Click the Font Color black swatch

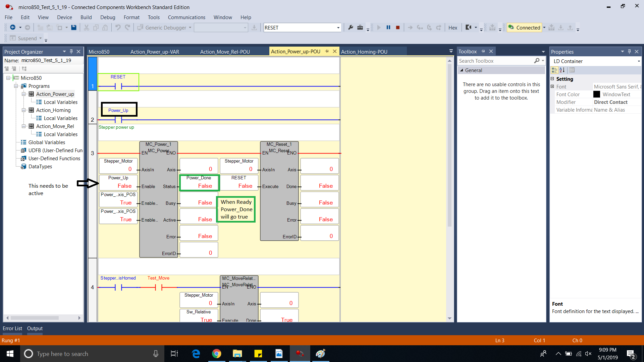pyautogui.click(x=597, y=95)
